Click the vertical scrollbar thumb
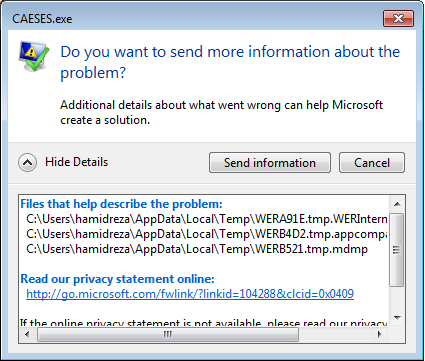Viewport: 425px width, 361px height. 397,250
